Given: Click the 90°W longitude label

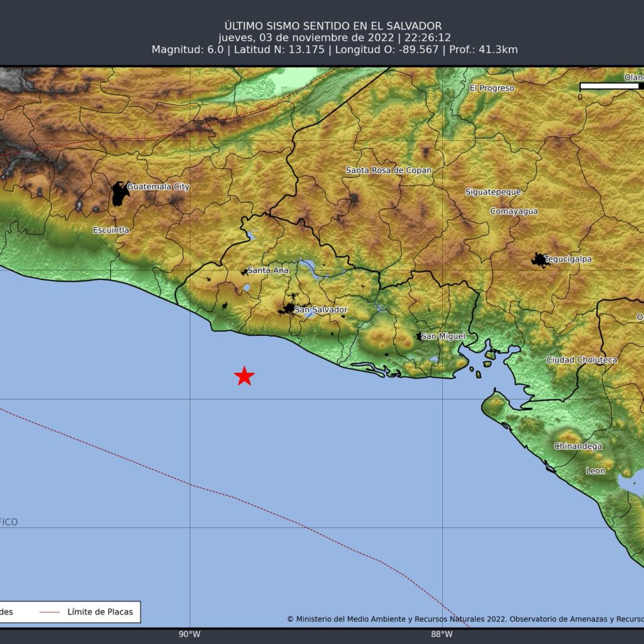Looking at the screenshot, I should click(x=189, y=634).
